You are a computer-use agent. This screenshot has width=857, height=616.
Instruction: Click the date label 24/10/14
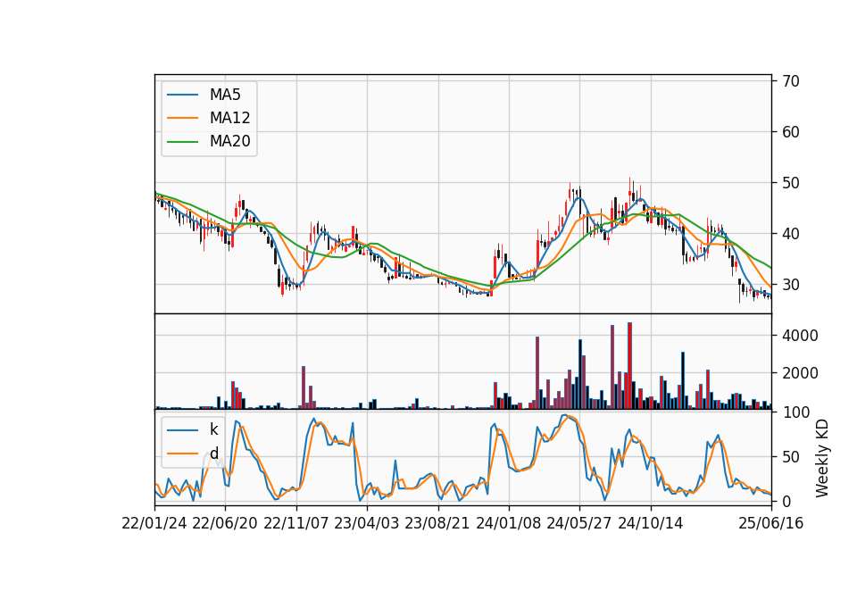(651, 524)
